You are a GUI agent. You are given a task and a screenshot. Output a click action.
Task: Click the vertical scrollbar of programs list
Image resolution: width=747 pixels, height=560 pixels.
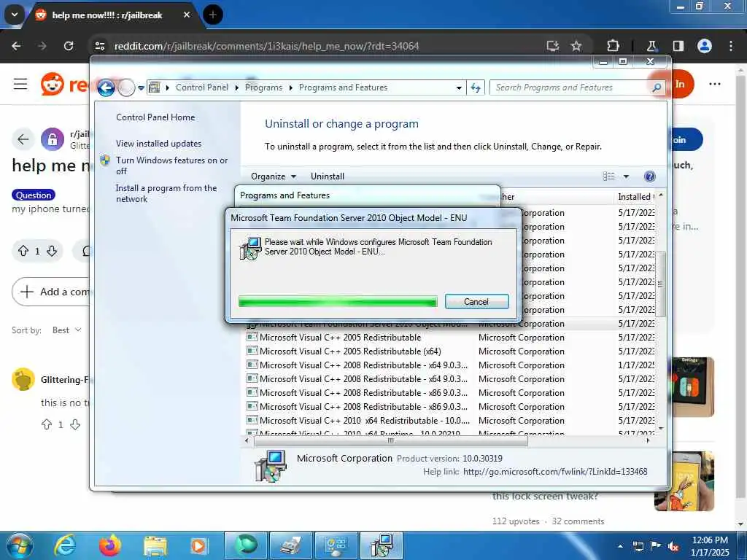[x=660, y=284]
